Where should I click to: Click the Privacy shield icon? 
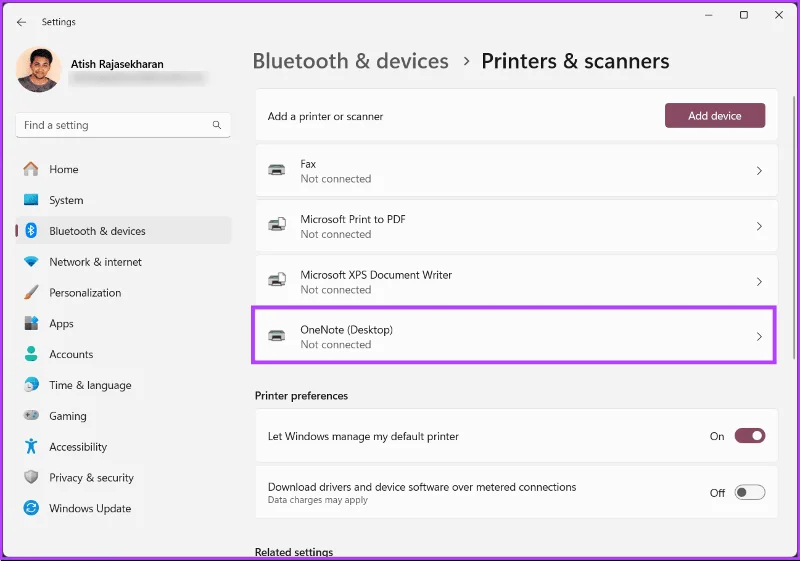pyautogui.click(x=31, y=477)
